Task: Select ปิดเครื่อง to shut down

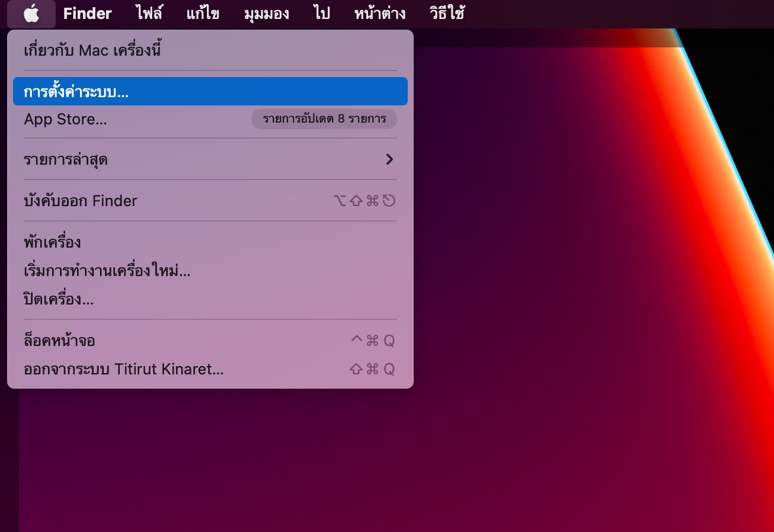Action: [x=59, y=299]
